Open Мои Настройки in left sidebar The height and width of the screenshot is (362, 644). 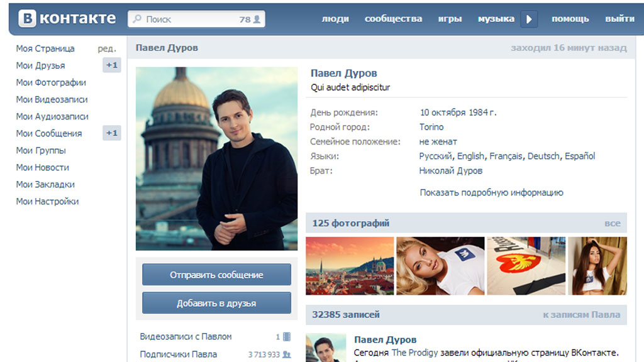click(47, 202)
